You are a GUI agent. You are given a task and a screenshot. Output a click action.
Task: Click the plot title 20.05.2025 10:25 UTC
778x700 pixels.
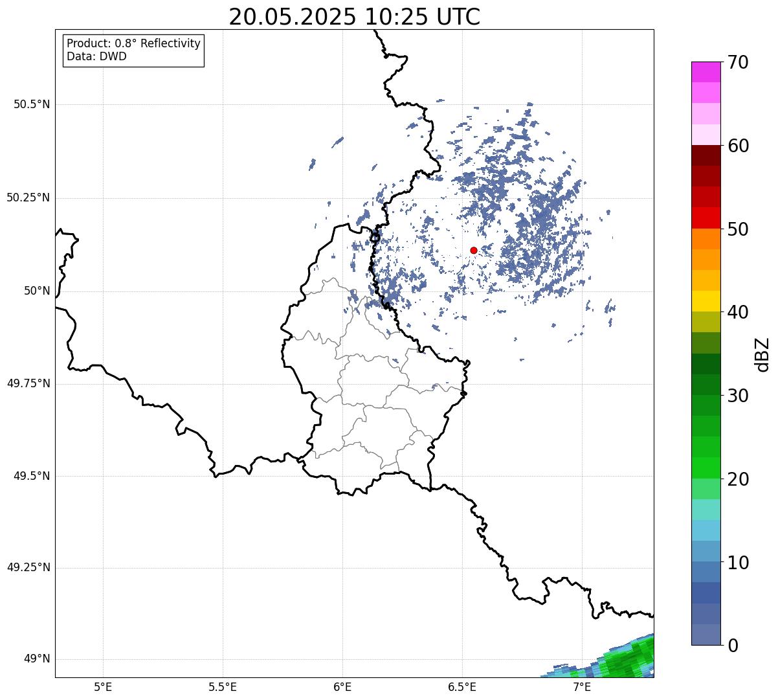pos(355,17)
